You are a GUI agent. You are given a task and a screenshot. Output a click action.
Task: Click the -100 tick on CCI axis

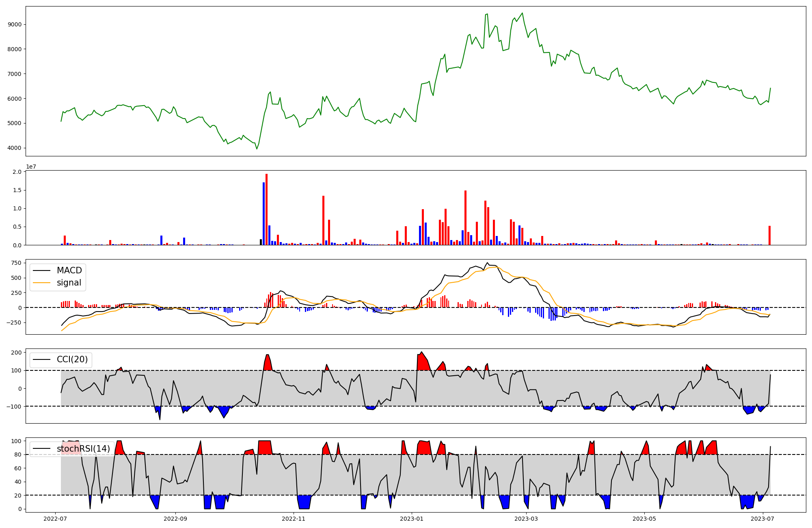pos(14,406)
